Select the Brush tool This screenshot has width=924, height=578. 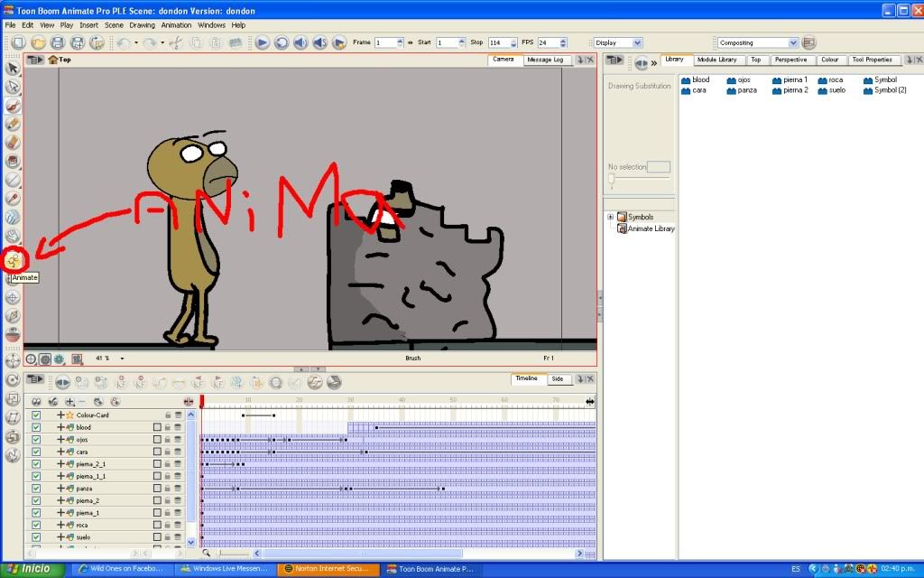13,106
